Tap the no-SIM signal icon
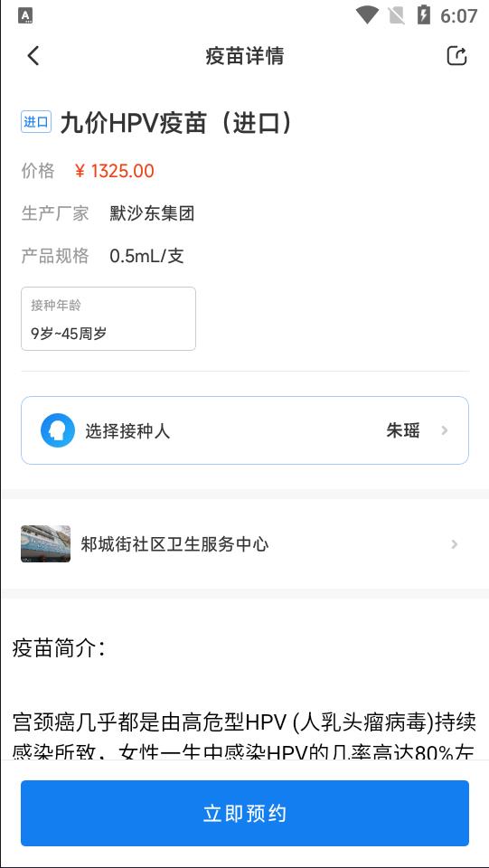Screen dimensions: 489x868 [397, 15]
